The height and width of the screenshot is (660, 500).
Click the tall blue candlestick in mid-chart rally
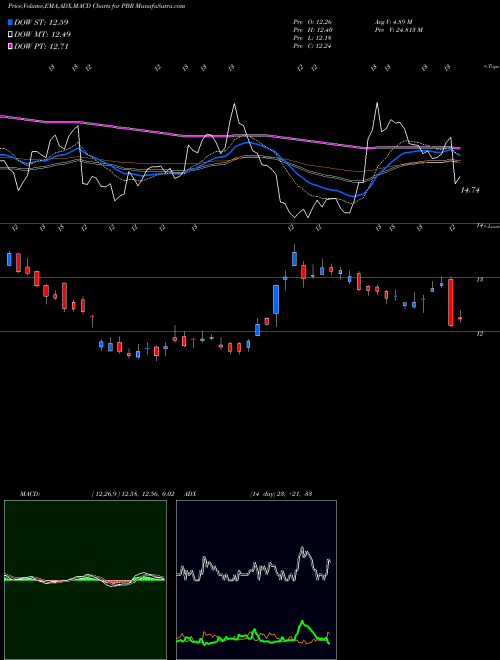point(276,300)
